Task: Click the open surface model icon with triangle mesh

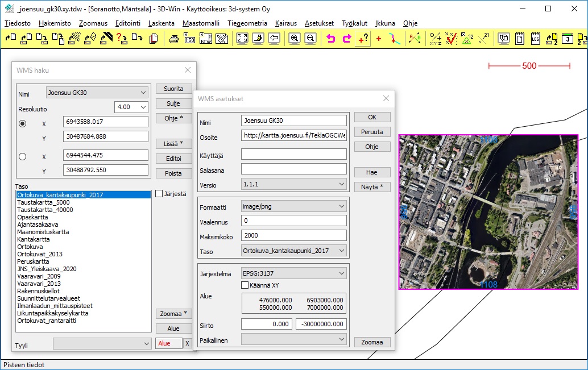Action: coord(90,38)
